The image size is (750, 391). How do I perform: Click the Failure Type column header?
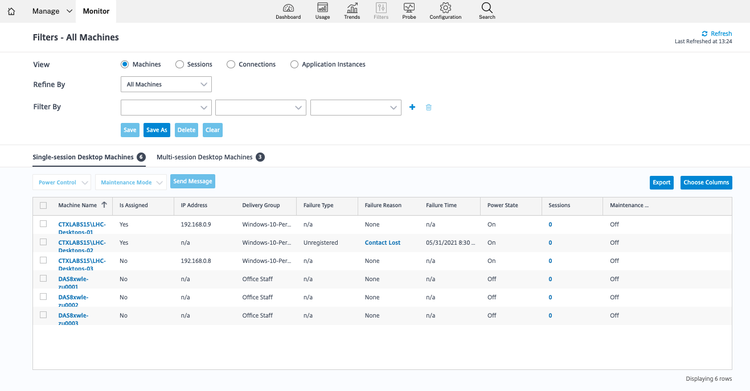click(318, 205)
